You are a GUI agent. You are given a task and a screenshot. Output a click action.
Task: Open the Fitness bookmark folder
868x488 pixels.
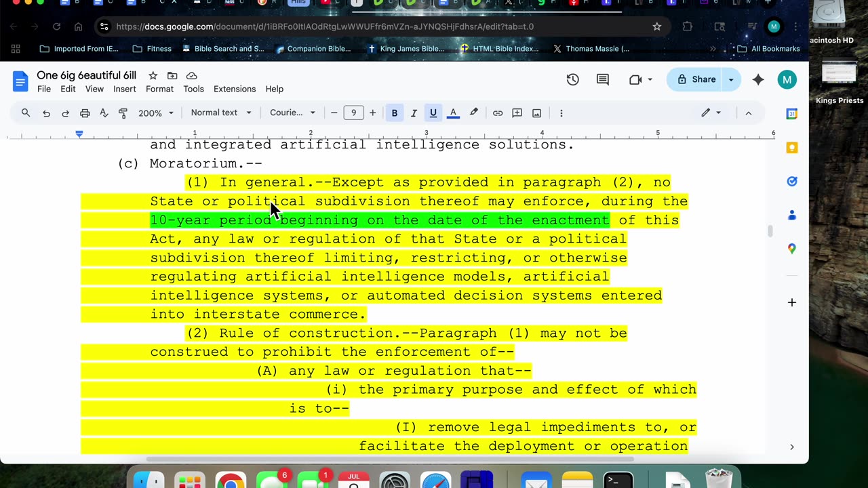[x=152, y=49]
